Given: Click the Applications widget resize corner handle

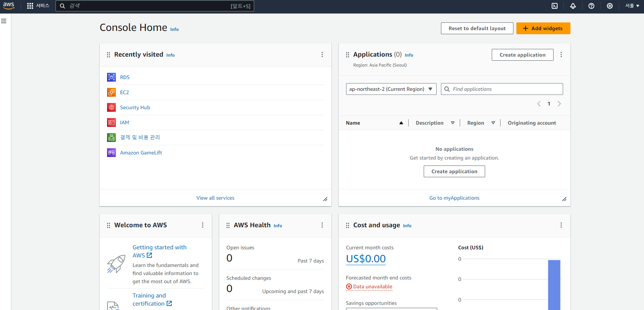Looking at the screenshot, I should (x=564, y=199).
